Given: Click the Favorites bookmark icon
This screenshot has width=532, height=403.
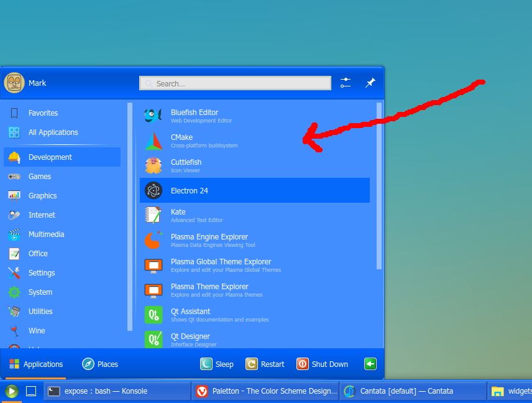Looking at the screenshot, I should pos(14,113).
